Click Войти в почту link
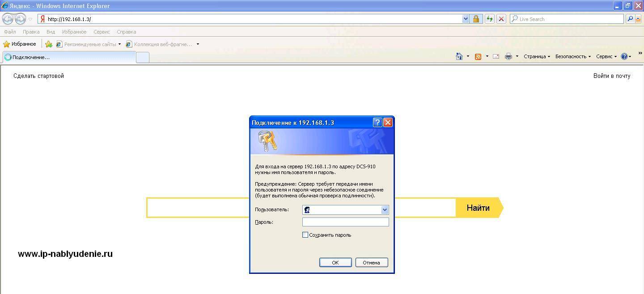This screenshot has height=294, width=644. click(x=612, y=76)
